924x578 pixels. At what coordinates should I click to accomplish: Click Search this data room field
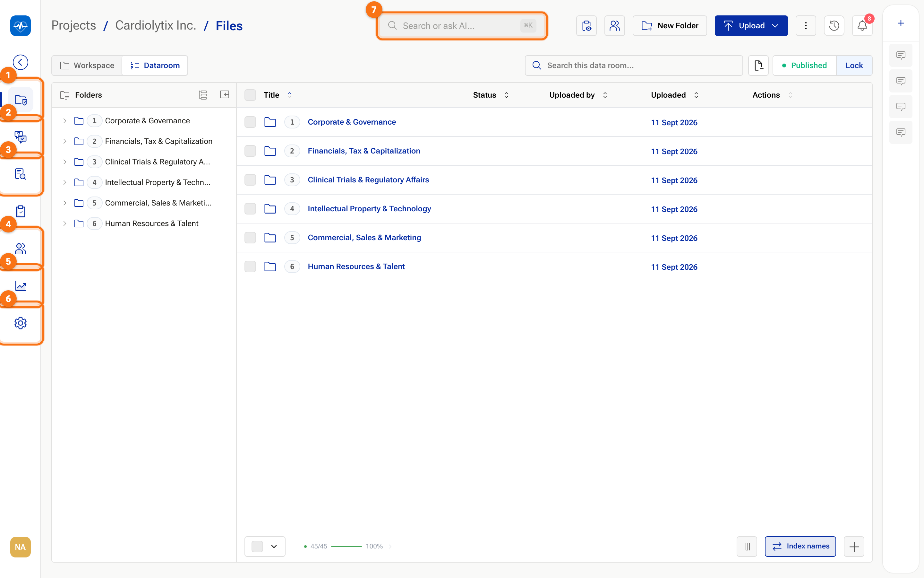(x=634, y=66)
